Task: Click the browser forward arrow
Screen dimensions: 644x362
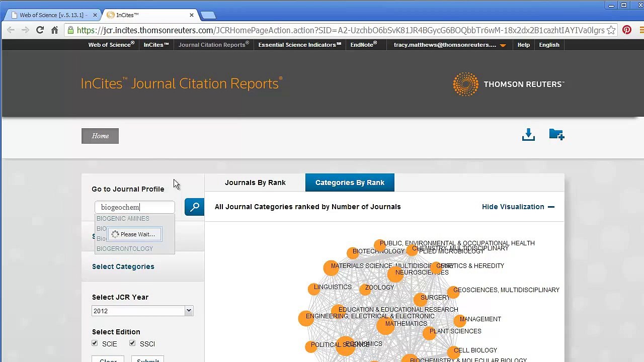Action: point(25,30)
